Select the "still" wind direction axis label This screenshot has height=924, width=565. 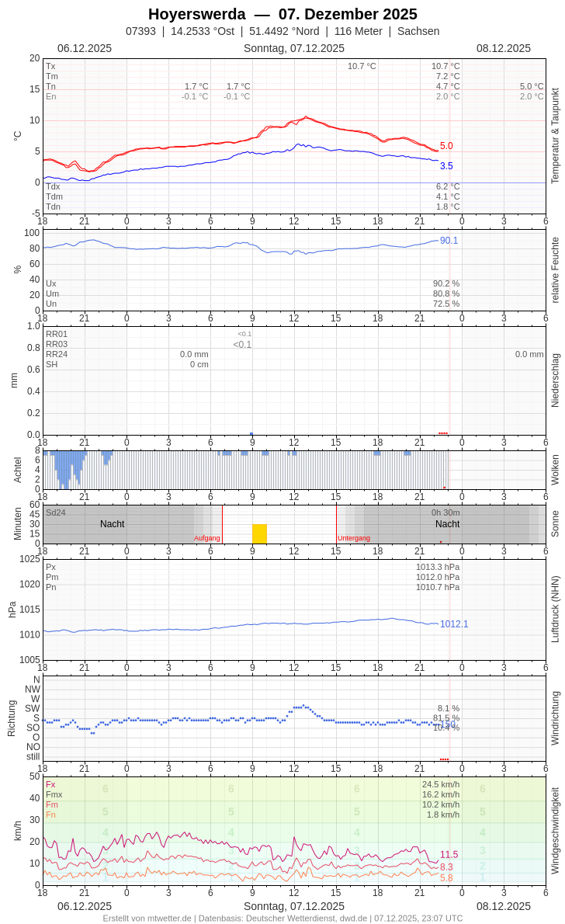pos(33,756)
